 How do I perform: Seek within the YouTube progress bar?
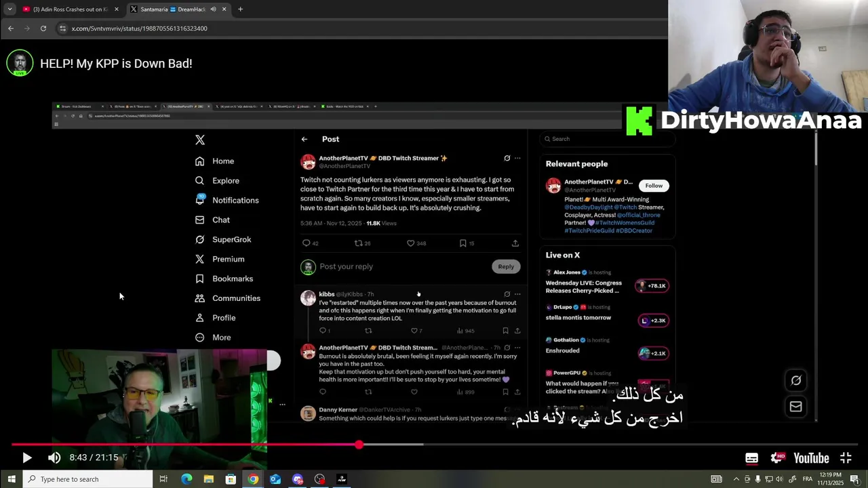coord(434,445)
